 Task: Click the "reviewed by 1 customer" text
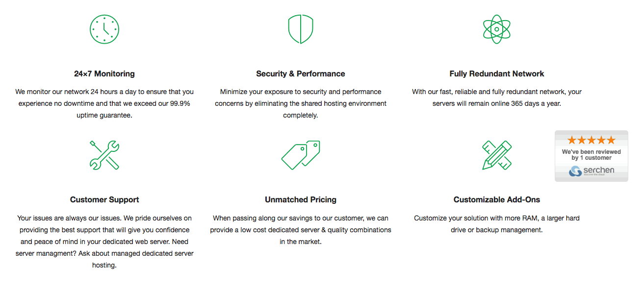pos(592,155)
